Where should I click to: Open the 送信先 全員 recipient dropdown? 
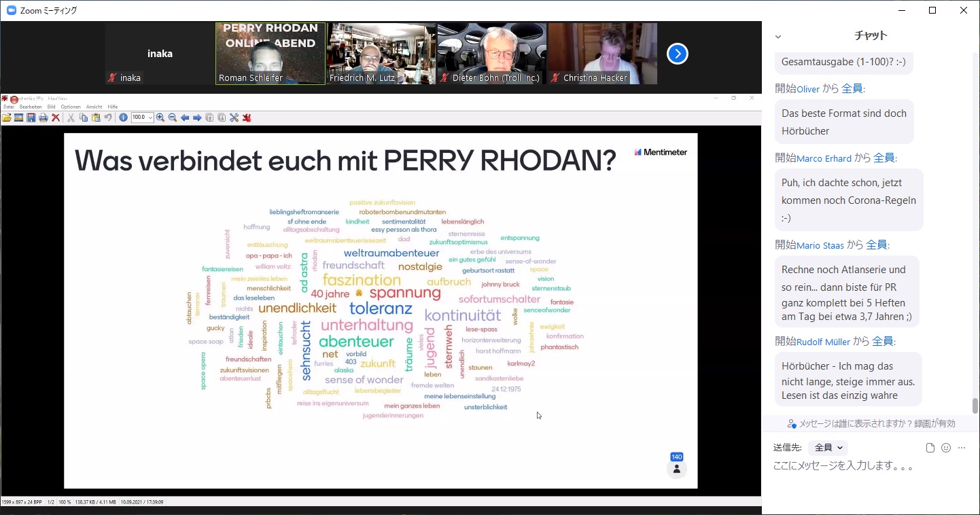point(828,448)
